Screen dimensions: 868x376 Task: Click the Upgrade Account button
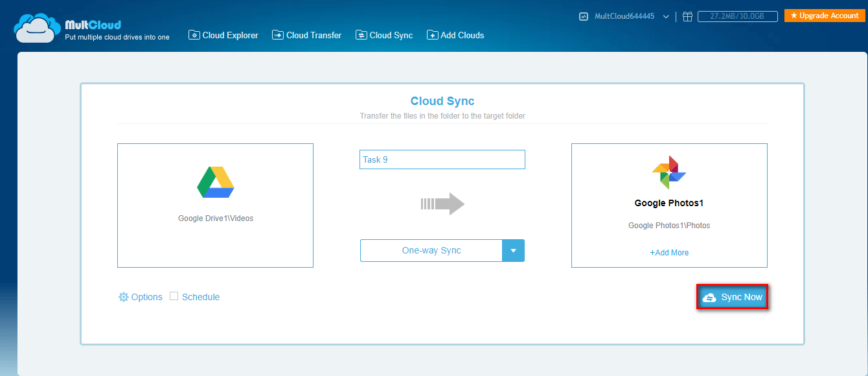pyautogui.click(x=825, y=16)
